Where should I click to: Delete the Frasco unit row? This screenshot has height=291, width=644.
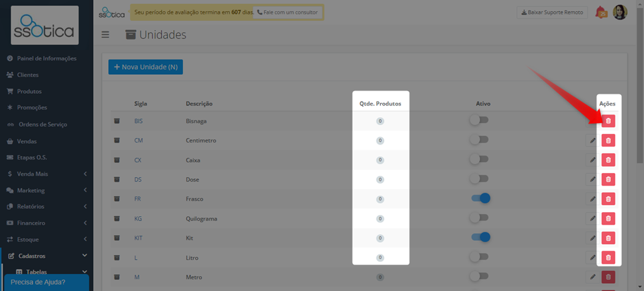coord(608,199)
